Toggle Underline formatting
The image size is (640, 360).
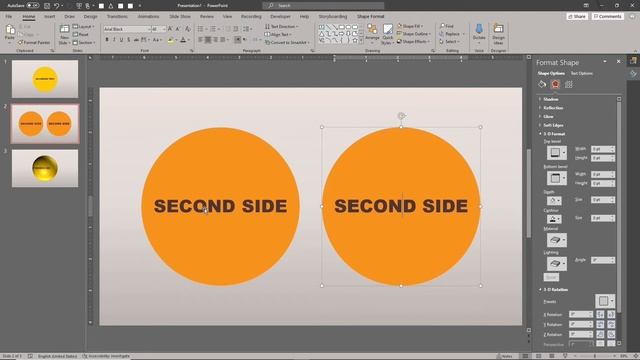122,40
